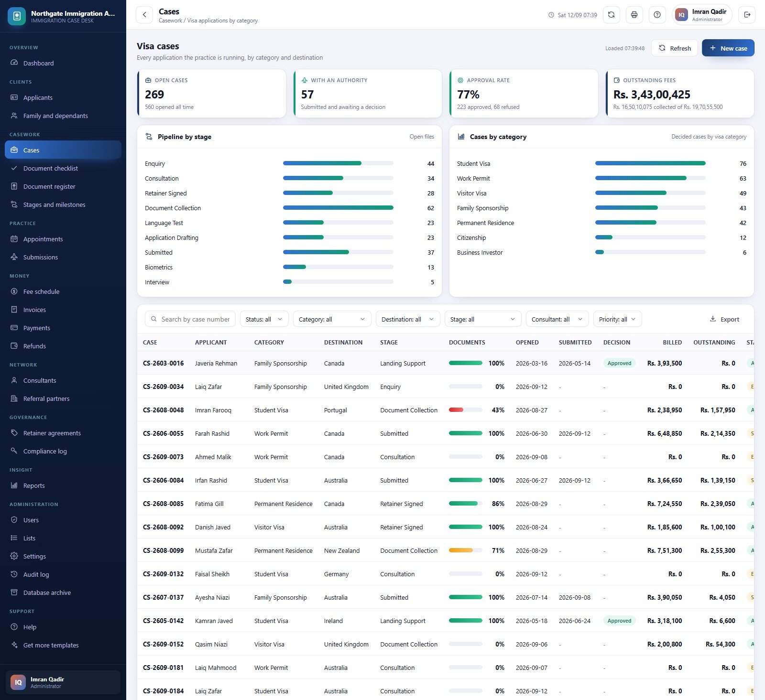Open Lists in the sidebar
Viewport: 765px width, 700px height.
point(63,538)
